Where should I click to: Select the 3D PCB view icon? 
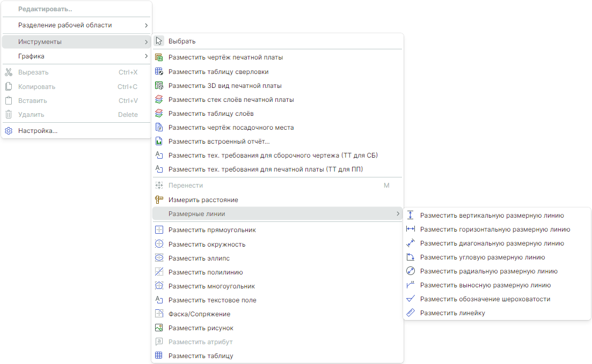[x=159, y=85]
